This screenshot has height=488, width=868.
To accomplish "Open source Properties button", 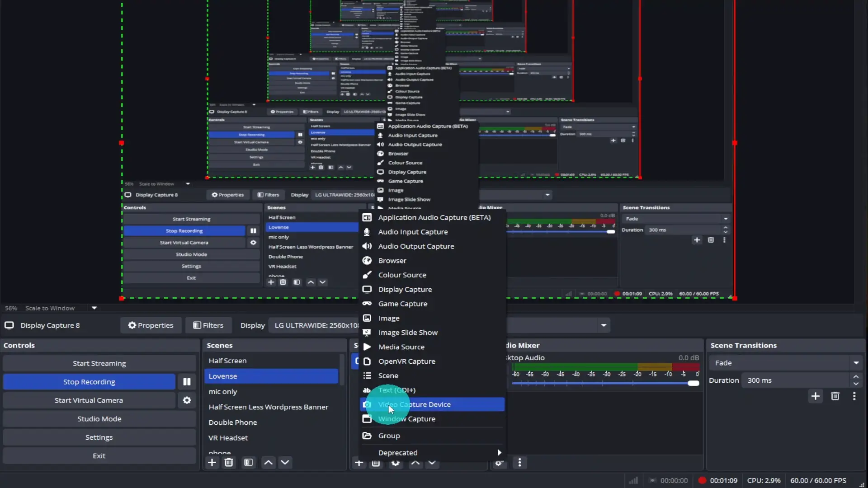I will [151, 325].
